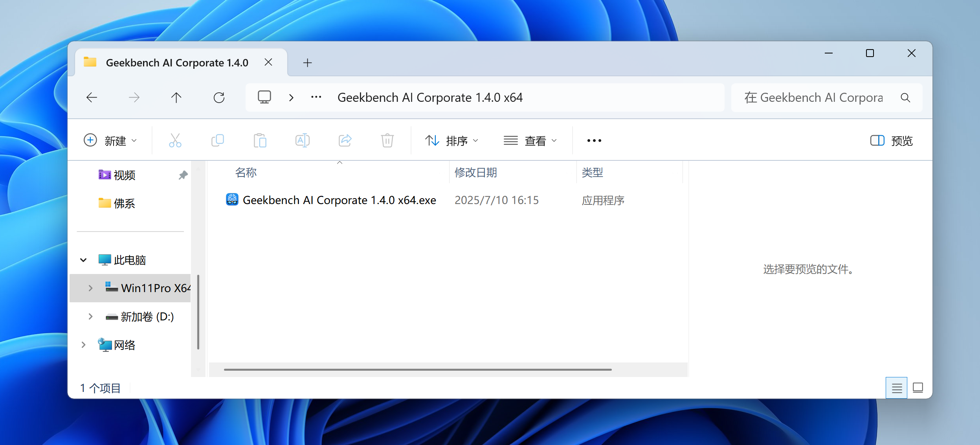Go up one folder level
The width and height of the screenshot is (980, 445).
click(176, 97)
